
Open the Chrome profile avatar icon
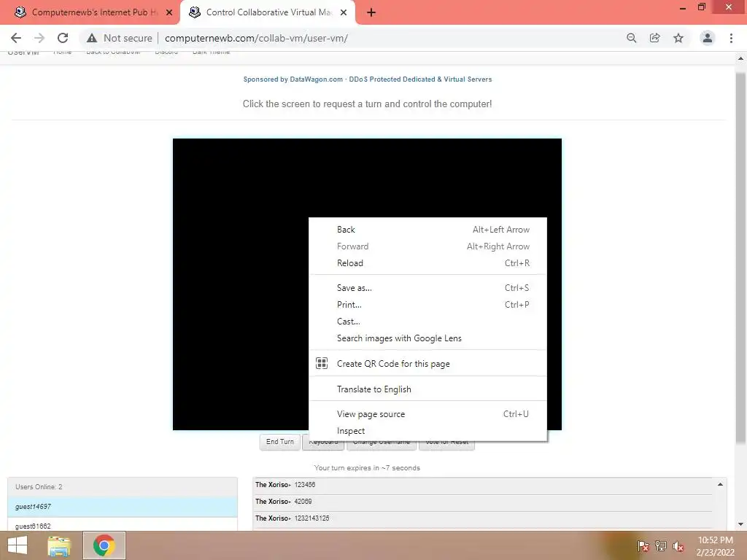(x=708, y=38)
